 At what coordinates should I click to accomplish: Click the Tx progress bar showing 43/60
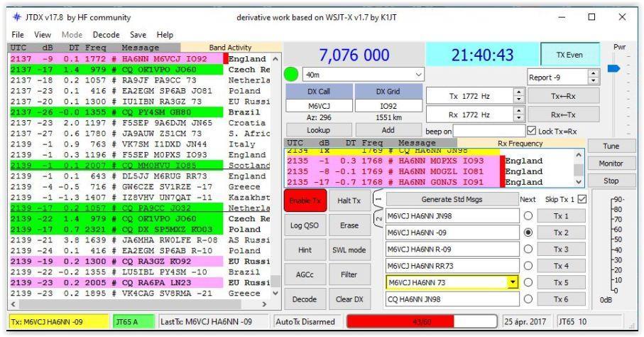(422, 321)
